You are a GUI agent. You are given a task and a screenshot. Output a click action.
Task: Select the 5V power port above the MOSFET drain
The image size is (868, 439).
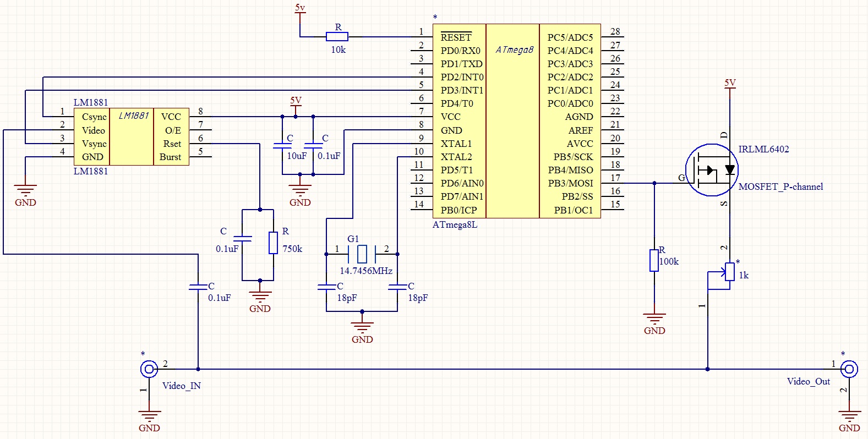[x=730, y=88]
